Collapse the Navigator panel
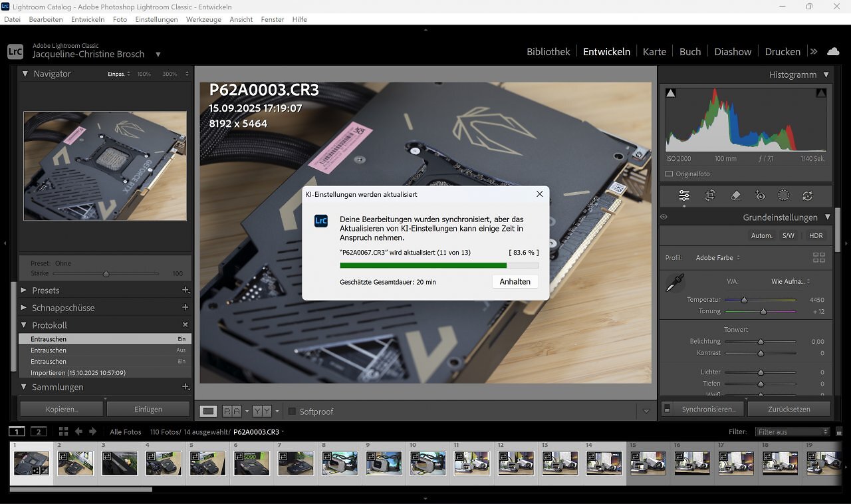The image size is (851, 504). [25, 74]
